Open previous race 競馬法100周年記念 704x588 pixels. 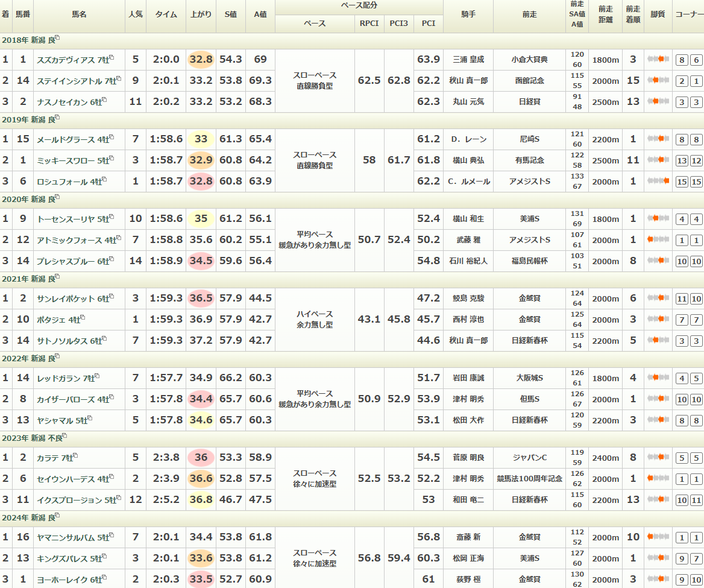529,479
